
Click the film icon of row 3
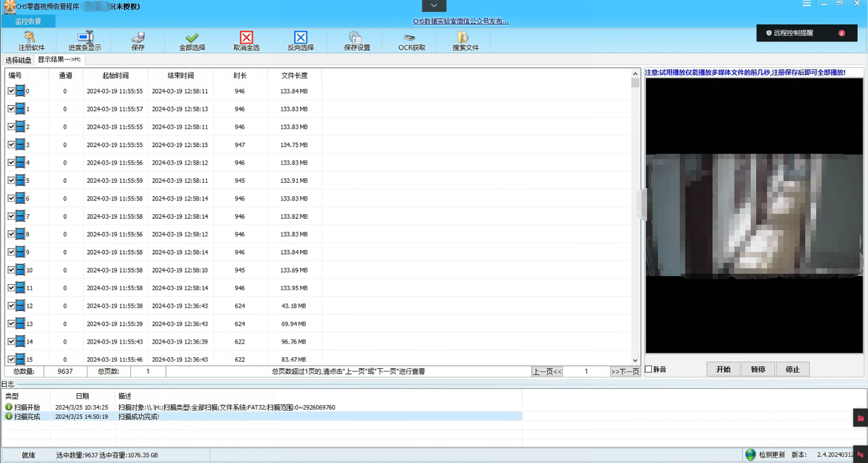[20, 145]
